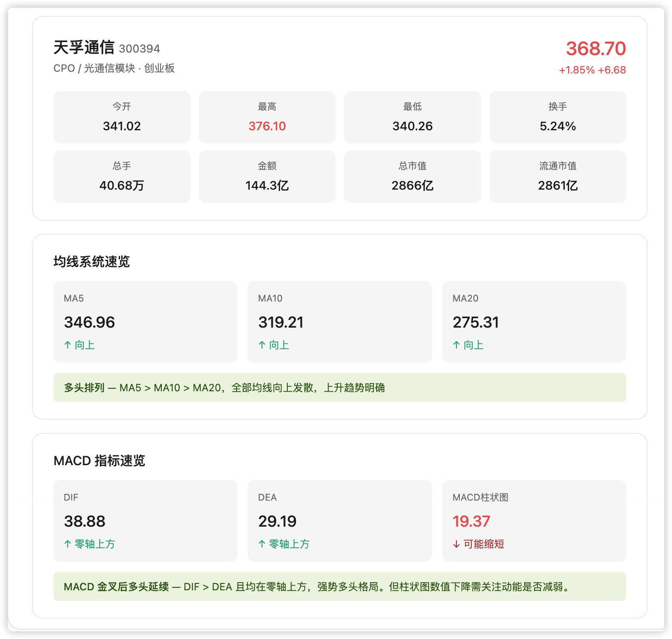The width and height of the screenshot is (672, 639).
Task: Click the MA5 label
Action: point(74,299)
